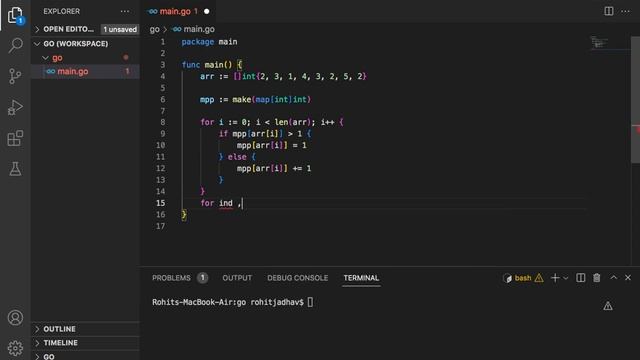This screenshot has width=640, height=360.
Task: Click the for loop header on line 8
Action: pyautogui.click(x=272, y=122)
